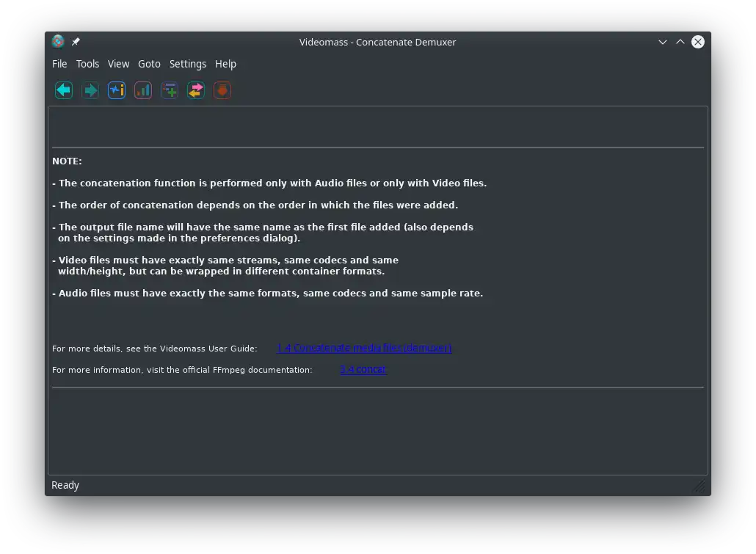The height and width of the screenshot is (554, 756).
Task: Minimize window with the down chevron
Action: pos(663,42)
